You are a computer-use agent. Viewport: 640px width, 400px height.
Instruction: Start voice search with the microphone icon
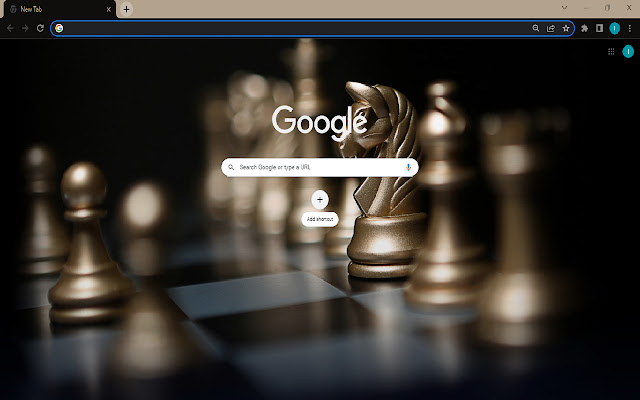[x=408, y=167]
